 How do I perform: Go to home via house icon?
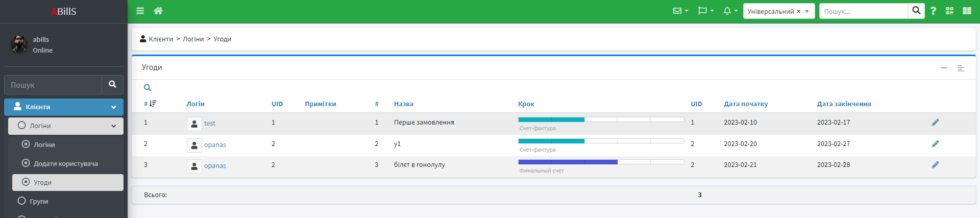158,11
